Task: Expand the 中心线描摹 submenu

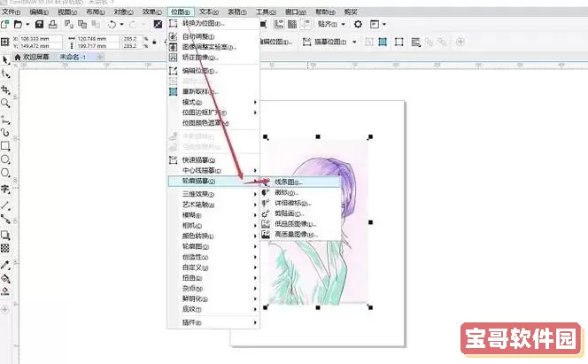Action: click(x=213, y=171)
